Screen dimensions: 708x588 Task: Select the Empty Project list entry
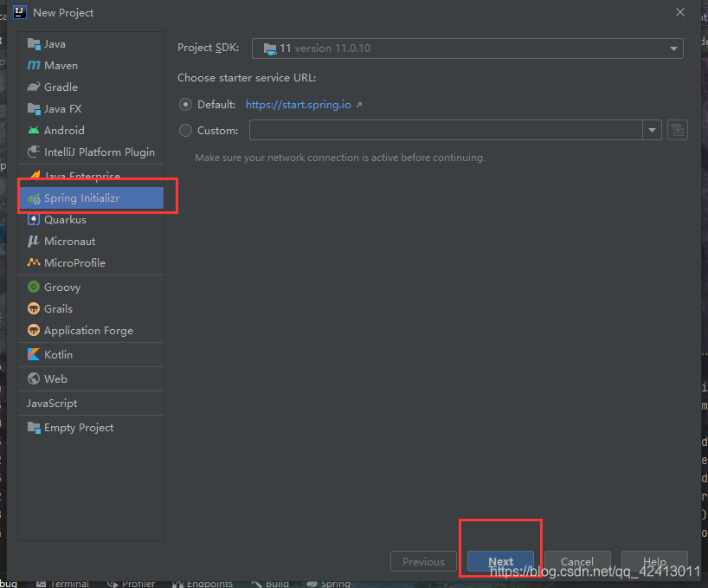pos(91,427)
